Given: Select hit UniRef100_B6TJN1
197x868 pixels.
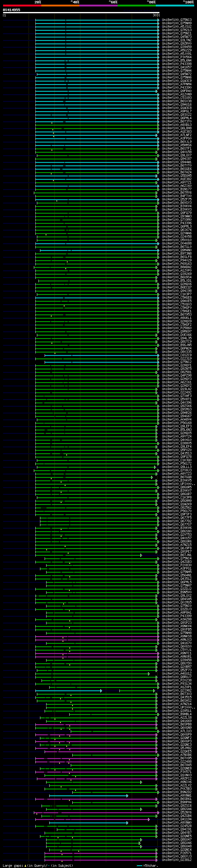Looking at the screenshot, I should point(176,555).
